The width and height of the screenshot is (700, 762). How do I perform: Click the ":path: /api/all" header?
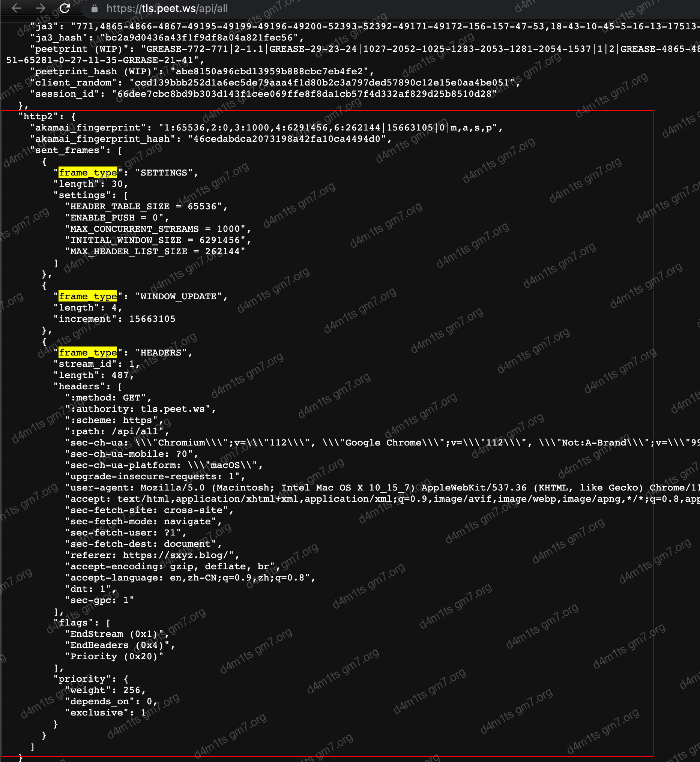pyautogui.click(x=117, y=432)
